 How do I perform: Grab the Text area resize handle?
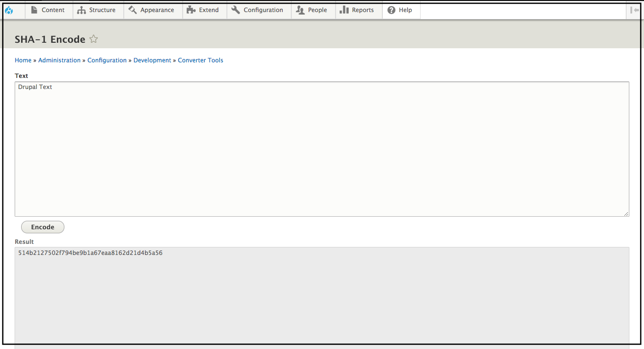coord(626,214)
